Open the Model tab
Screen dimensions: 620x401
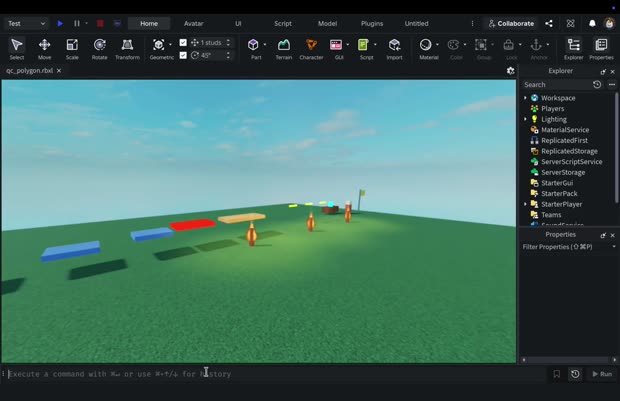tap(327, 23)
